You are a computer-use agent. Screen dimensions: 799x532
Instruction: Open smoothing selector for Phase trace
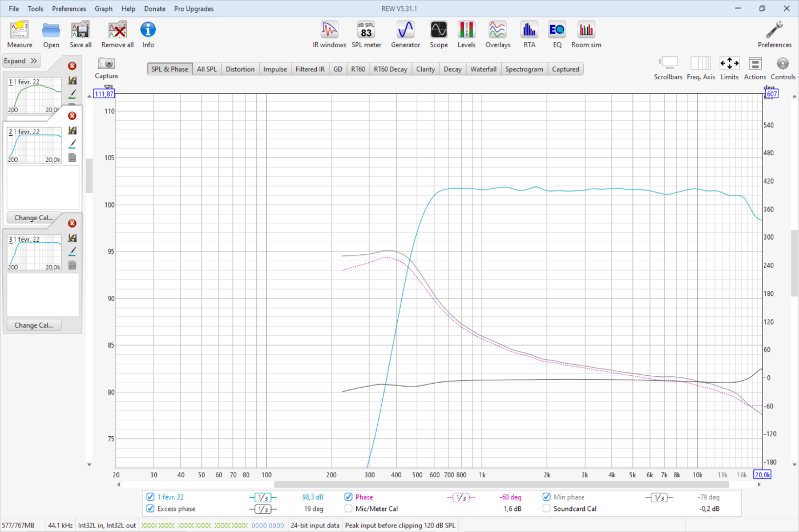(x=461, y=498)
